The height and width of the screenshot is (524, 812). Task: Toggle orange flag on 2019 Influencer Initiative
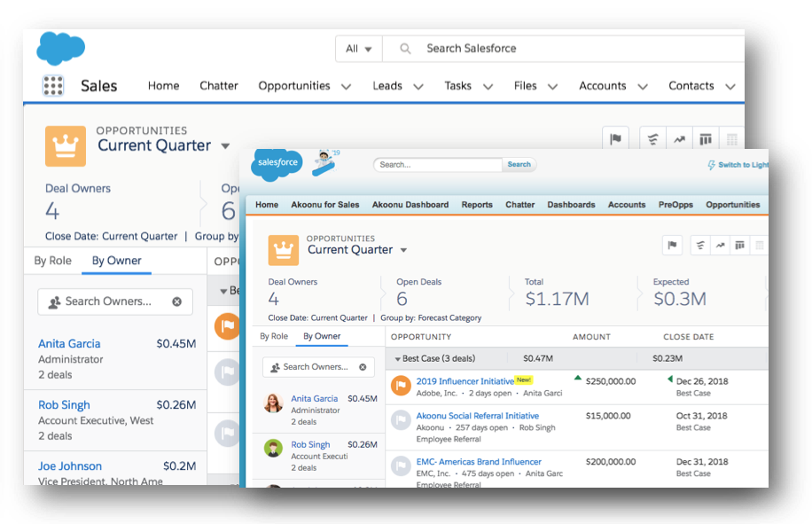(401, 385)
